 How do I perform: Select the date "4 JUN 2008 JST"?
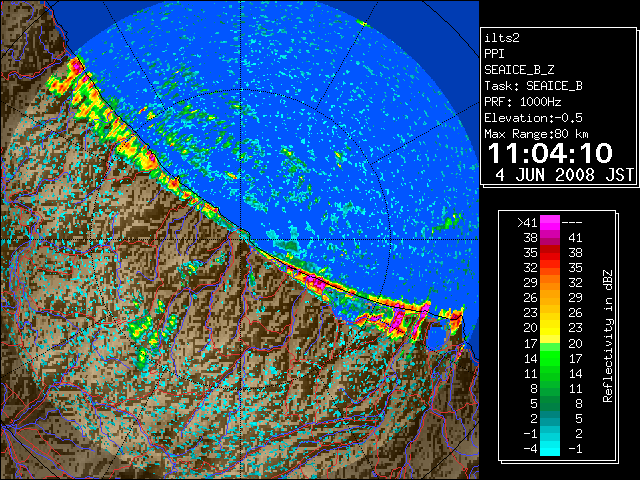pos(564,175)
